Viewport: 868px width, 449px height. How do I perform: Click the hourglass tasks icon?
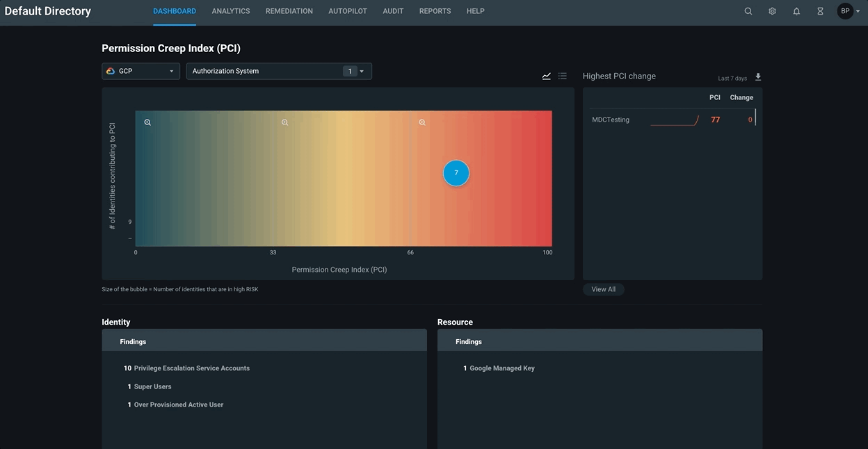820,11
